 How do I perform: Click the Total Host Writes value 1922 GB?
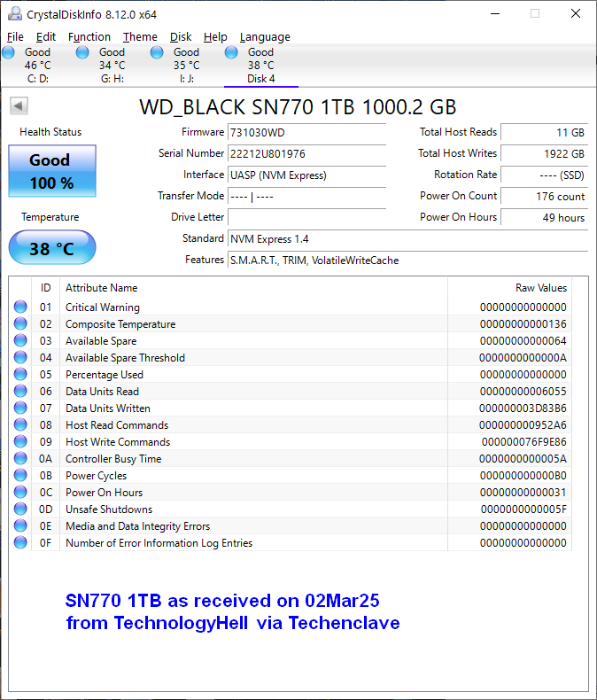coord(545,153)
